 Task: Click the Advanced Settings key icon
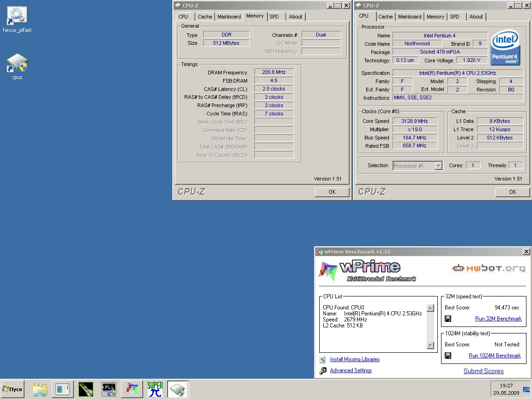tap(323, 370)
